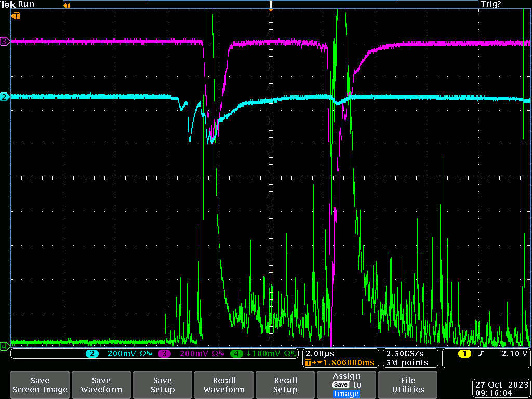Open File Utilities
Screen dimensions: 532x399
(408, 385)
